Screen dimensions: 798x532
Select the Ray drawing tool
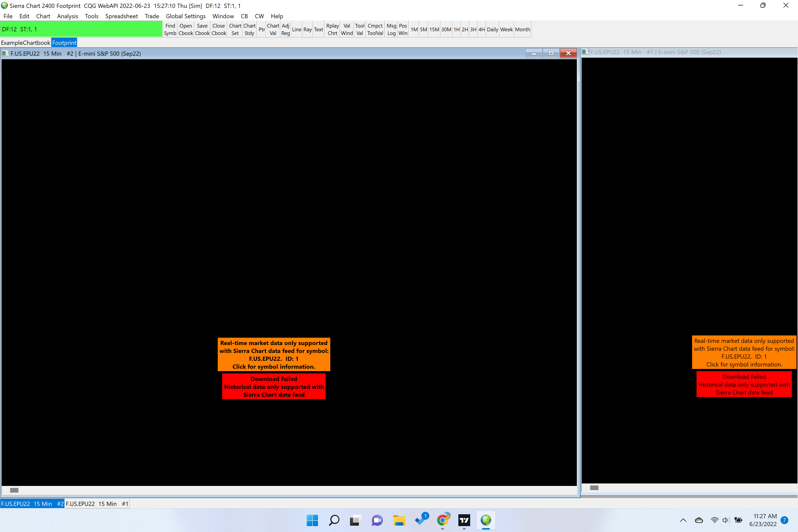(x=307, y=29)
